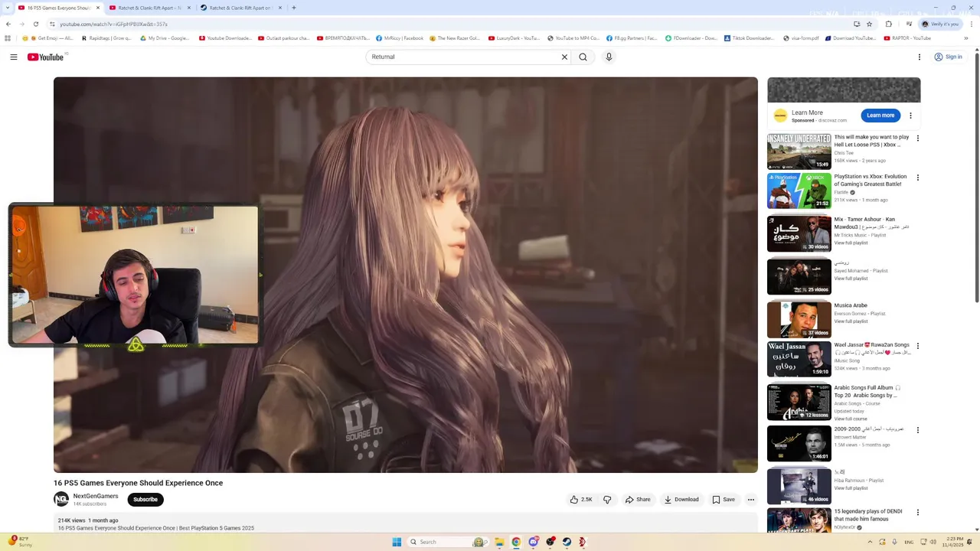This screenshot has height=551, width=980.
Task: Share the video
Action: 638,500
